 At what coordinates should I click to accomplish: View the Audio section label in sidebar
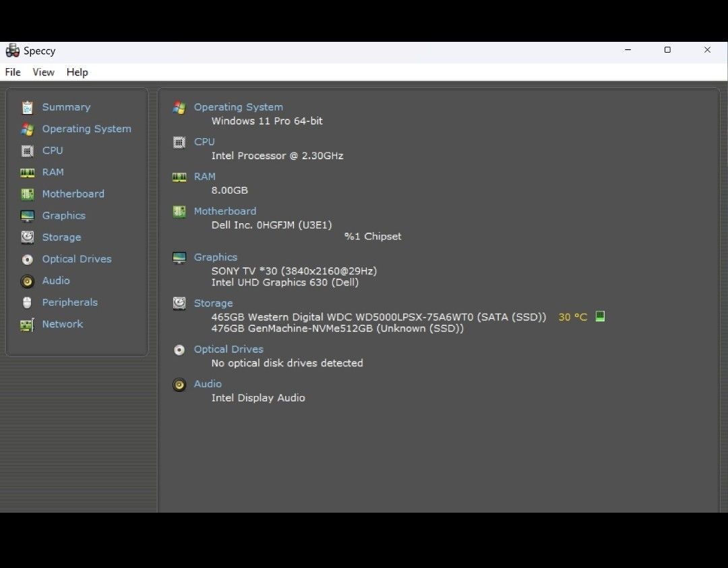tap(56, 281)
